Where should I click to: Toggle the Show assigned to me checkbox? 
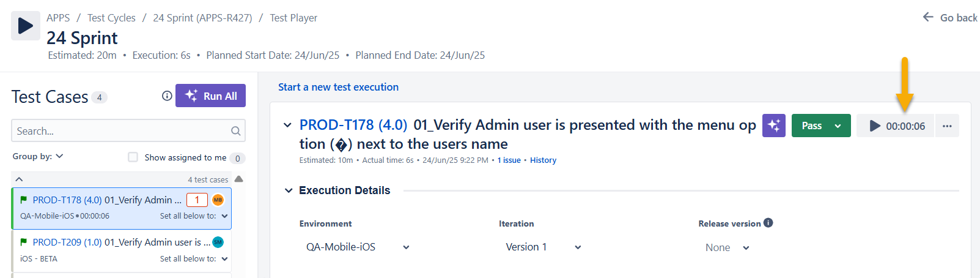click(133, 157)
